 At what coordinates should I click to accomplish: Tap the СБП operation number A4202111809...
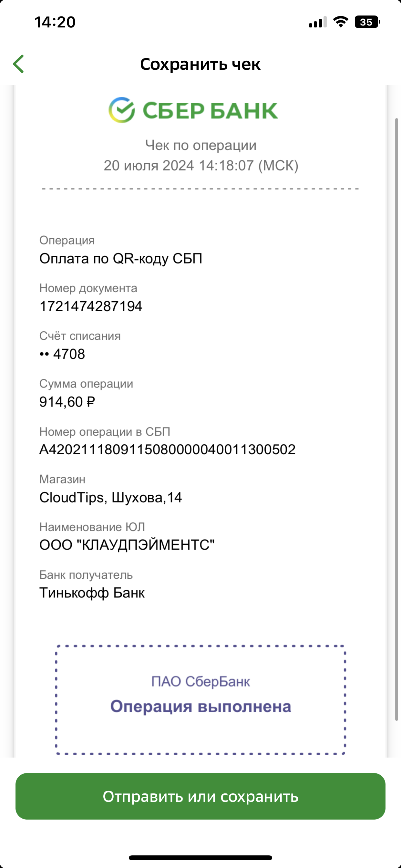pyautogui.click(x=168, y=449)
